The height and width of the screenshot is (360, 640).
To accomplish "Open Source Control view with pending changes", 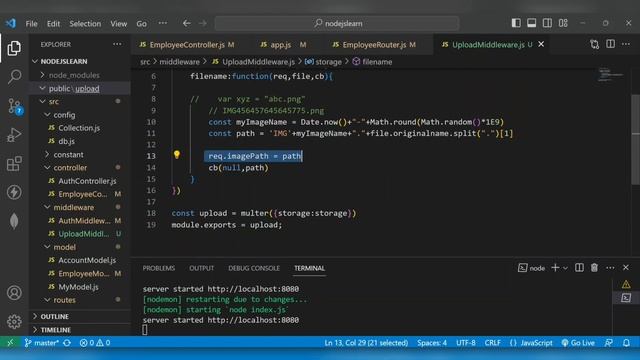I will click(15, 106).
